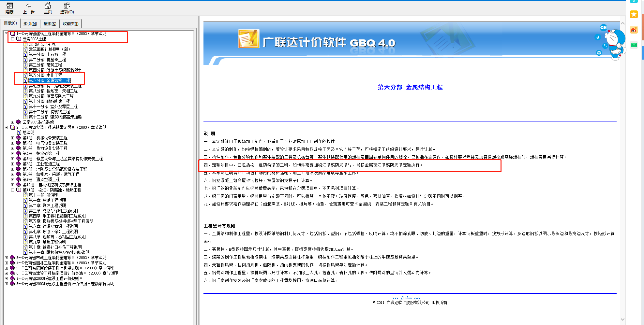Screen dimensions: 644x325
Task: Click the page icon beside 第一章 除锈工程说明
Action: pos(25,200)
